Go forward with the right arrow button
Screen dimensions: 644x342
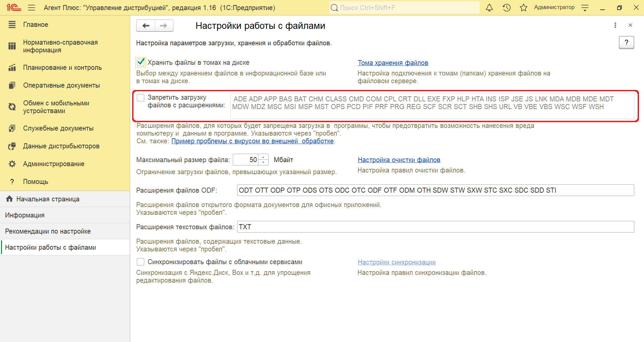tap(164, 26)
